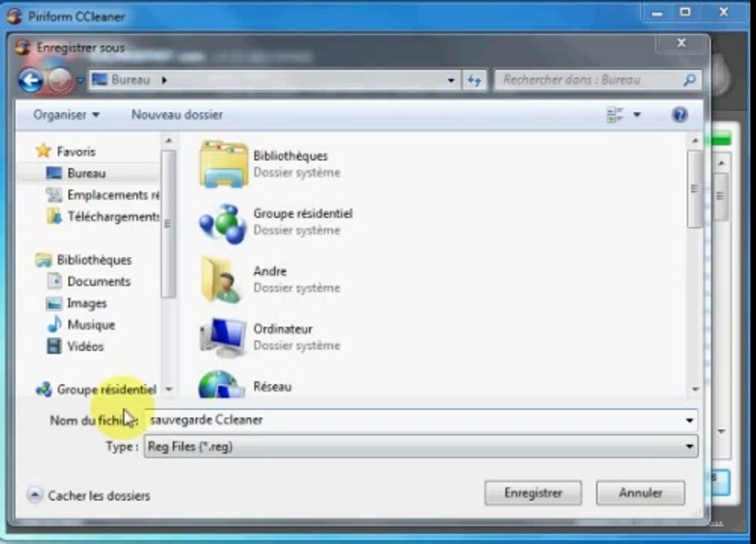The image size is (756, 544).
Task: Open the Organiser menu
Action: (x=67, y=115)
